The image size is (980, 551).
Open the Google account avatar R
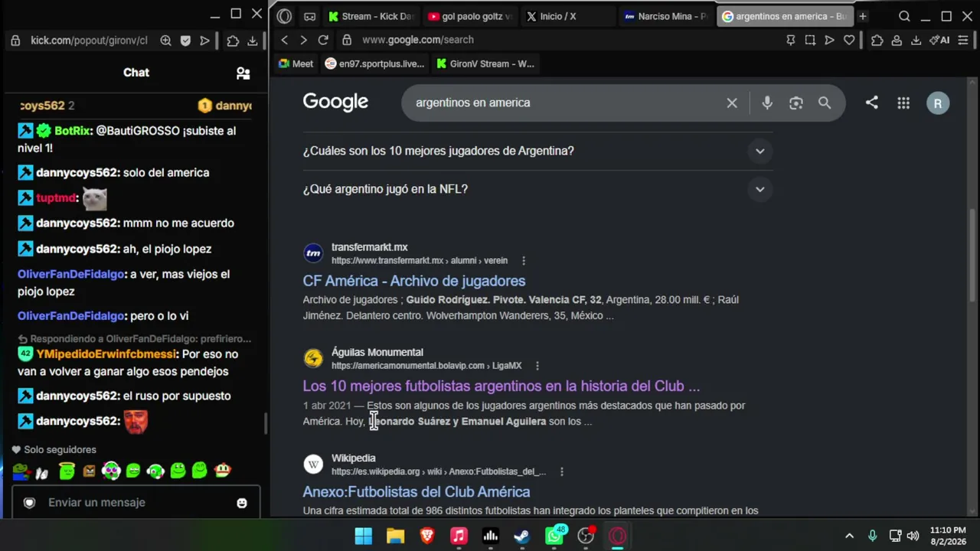tap(938, 103)
